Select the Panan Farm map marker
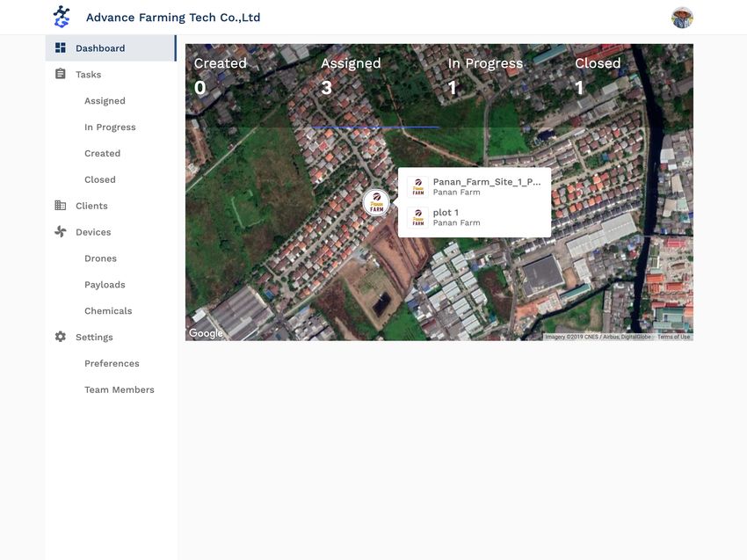Screen dimensions: 747x560 (x=376, y=203)
